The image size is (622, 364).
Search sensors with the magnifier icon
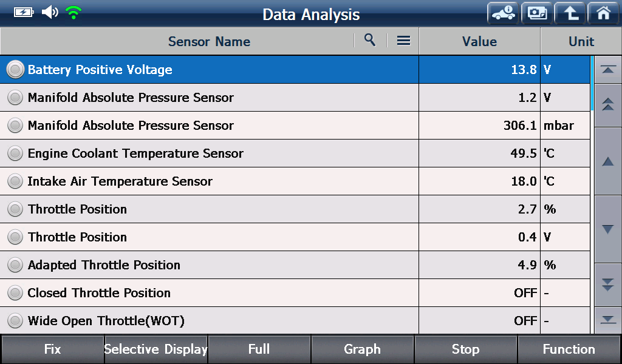point(370,40)
